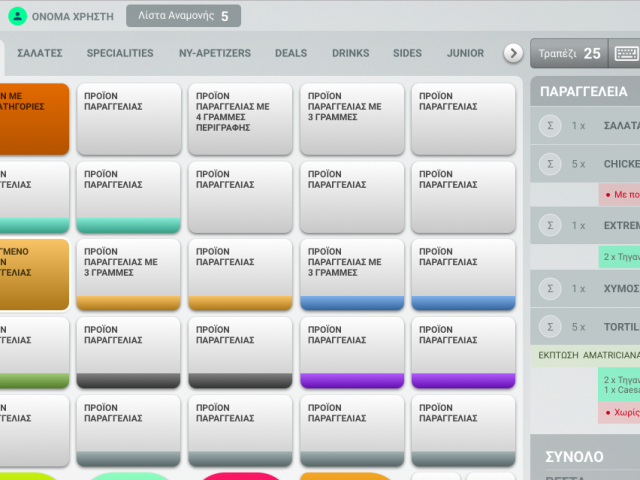Image resolution: width=640 pixels, height=480 pixels.
Task: Select the ΧΥΜΟΣ order line
Action: [585, 289]
